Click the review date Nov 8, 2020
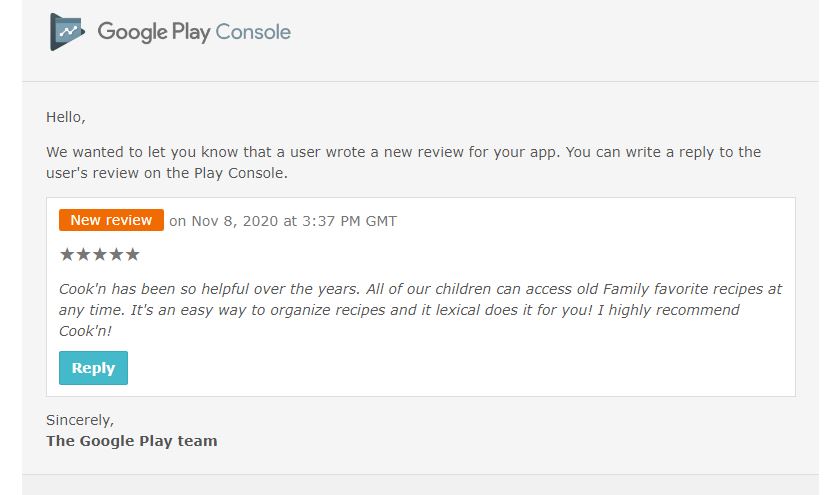Image resolution: width=824 pixels, height=495 pixels. (x=234, y=221)
